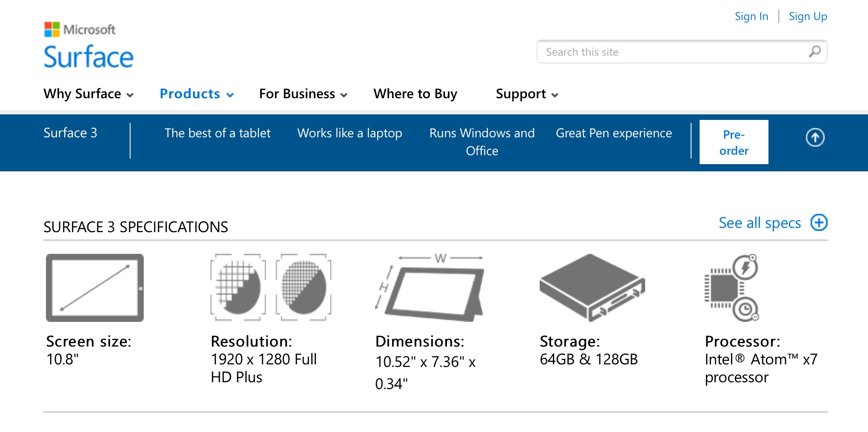
Task: Click the Dimensions tablet outline icon
Action: click(430, 287)
